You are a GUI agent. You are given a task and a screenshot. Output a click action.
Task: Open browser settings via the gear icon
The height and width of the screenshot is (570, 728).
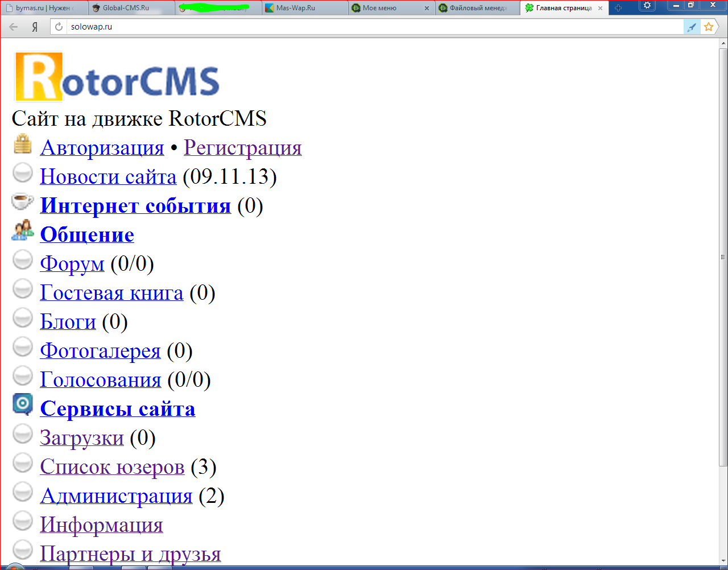coord(647,6)
